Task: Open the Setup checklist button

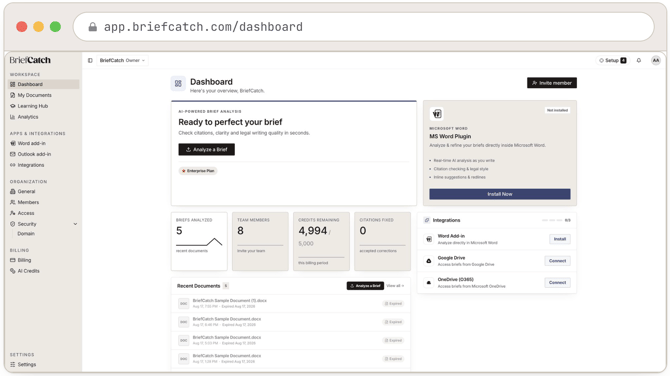Action: pyautogui.click(x=613, y=60)
